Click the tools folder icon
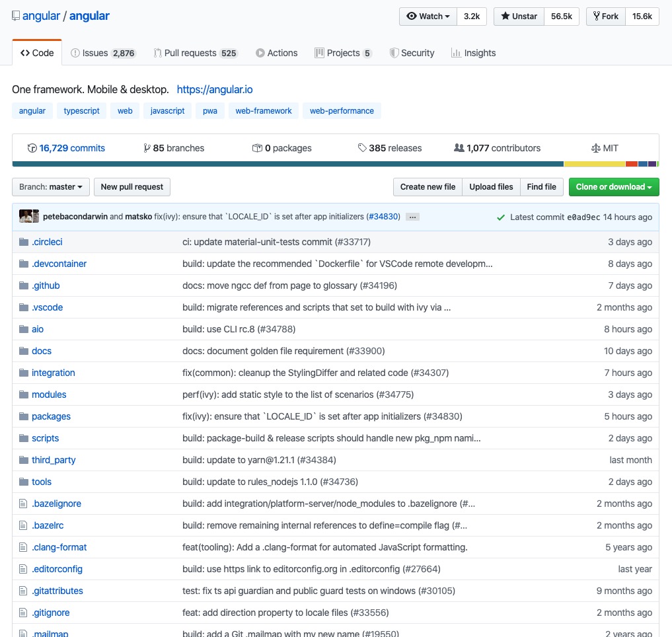672x637 pixels. pyautogui.click(x=24, y=482)
